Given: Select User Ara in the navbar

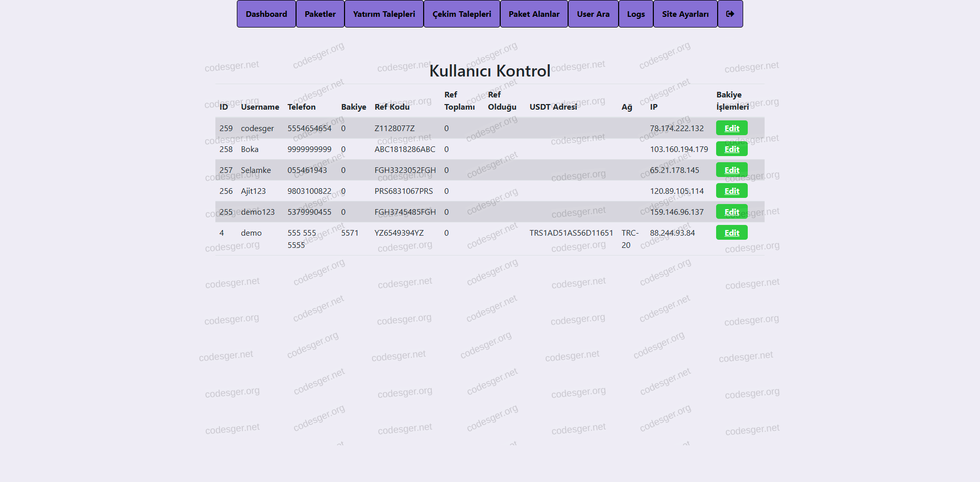Looking at the screenshot, I should pos(593,14).
